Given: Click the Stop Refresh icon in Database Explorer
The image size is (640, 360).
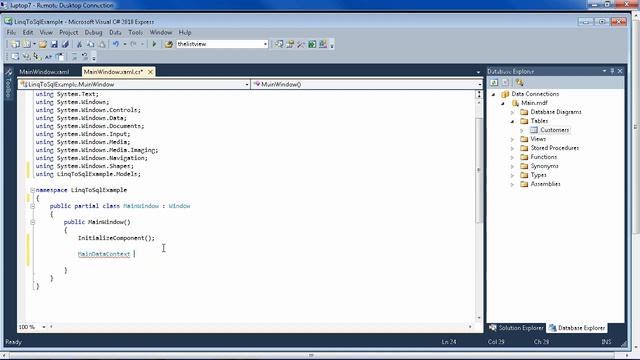Looking at the screenshot, I should pos(505,82).
